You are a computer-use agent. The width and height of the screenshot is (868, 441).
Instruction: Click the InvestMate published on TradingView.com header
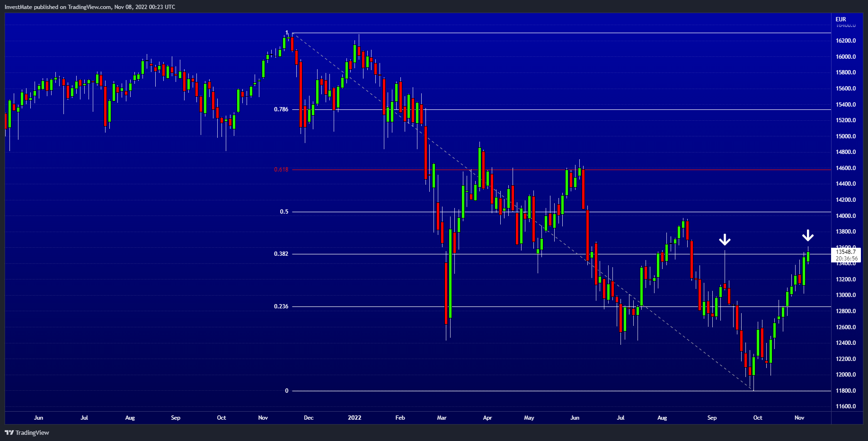pyautogui.click(x=90, y=7)
